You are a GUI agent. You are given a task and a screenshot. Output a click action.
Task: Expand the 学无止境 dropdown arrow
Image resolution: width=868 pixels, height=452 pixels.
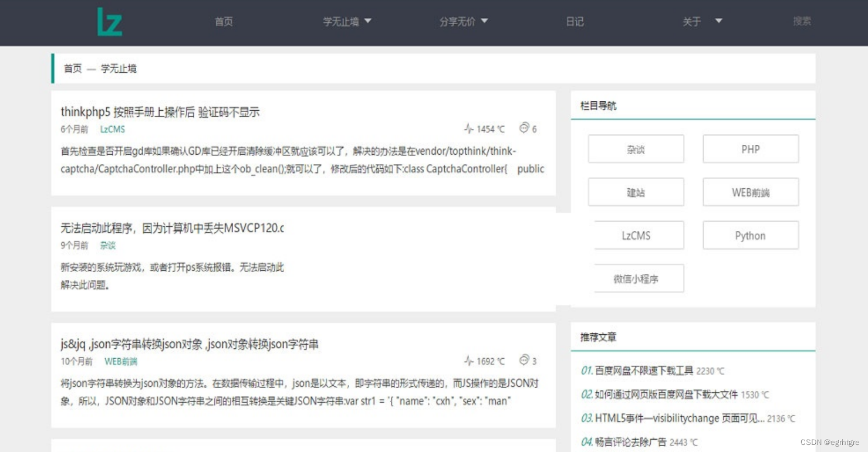pos(368,21)
